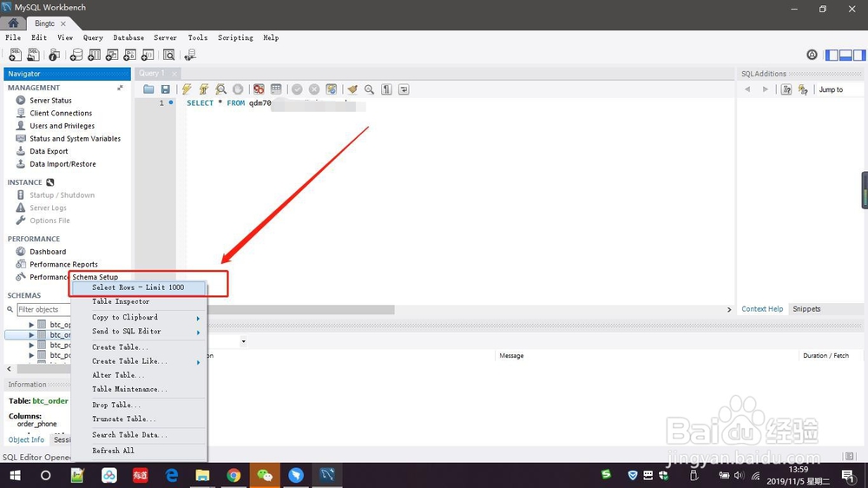Click the Windows Start button
This screenshot has width=868, height=488.
point(15,475)
